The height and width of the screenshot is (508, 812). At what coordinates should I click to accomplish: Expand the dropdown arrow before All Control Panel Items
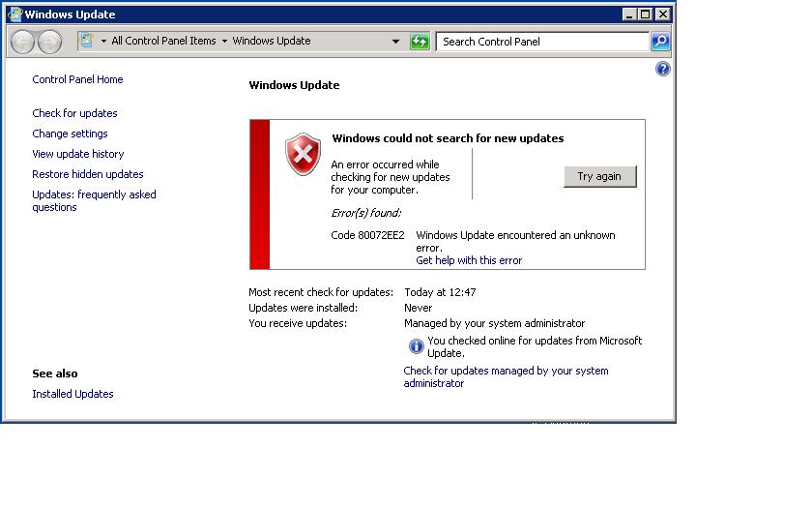(103, 41)
